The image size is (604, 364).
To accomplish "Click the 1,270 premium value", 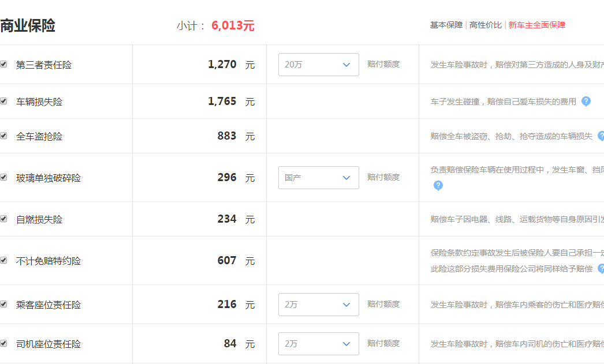I will (x=222, y=64).
